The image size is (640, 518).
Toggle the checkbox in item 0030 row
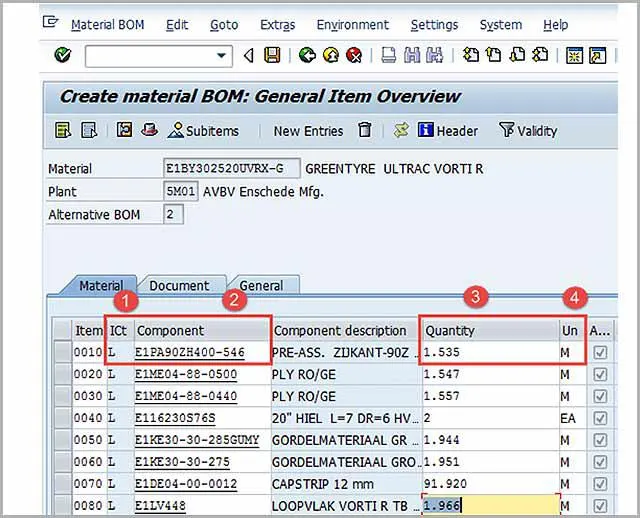pyautogui.click(x=600, y=396)
